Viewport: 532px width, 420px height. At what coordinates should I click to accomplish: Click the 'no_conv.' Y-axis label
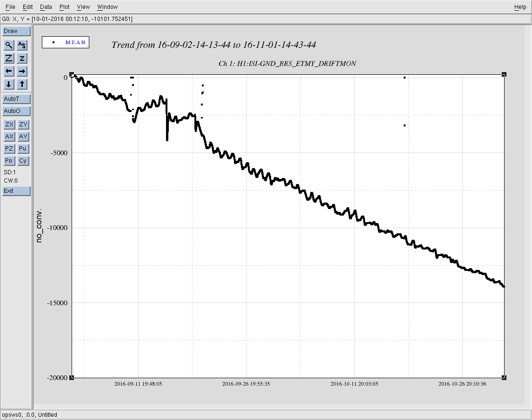tap(39, 226)
